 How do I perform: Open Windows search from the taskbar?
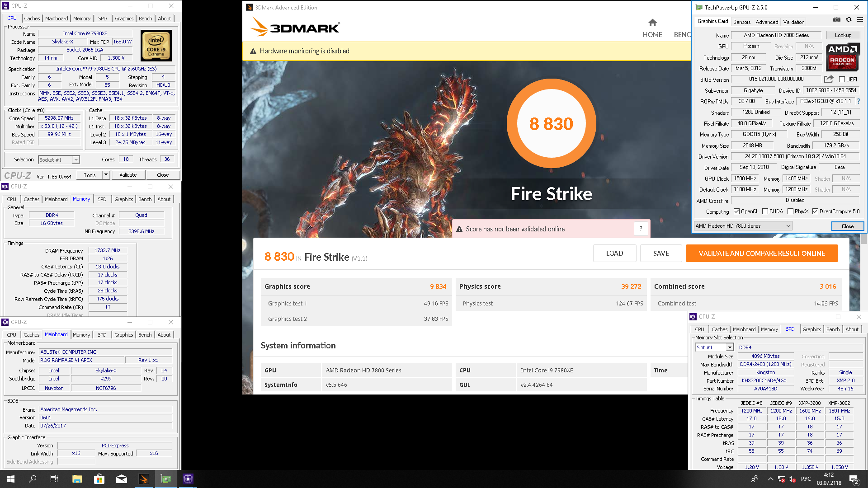pos(33,479)
